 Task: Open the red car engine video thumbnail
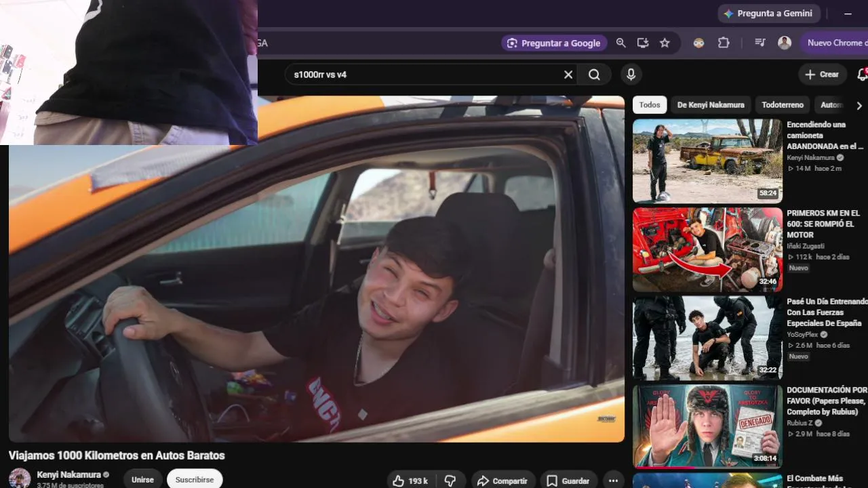coord(707,249)
